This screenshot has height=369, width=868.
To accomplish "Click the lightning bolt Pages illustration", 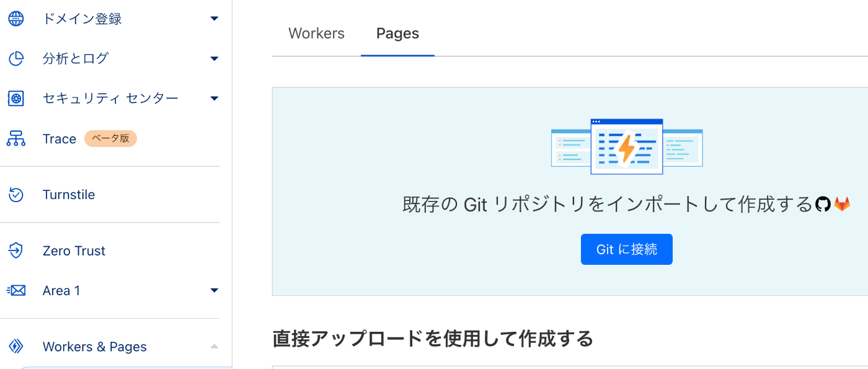I will tap(627, 147).
